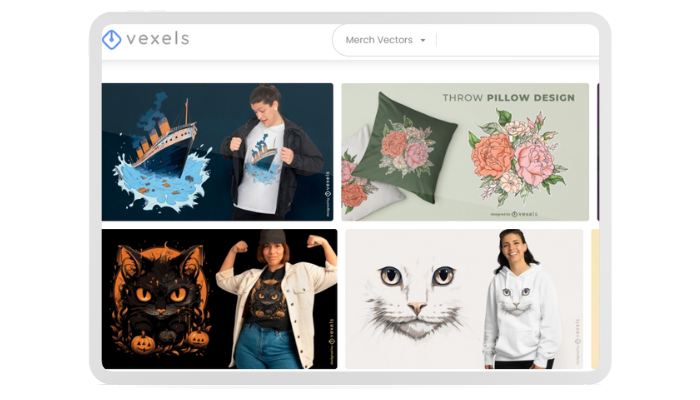Screen dimensions: 700x400
Task: Click the partially visible yellow thumbnail at right
Action: click(595, 299)
